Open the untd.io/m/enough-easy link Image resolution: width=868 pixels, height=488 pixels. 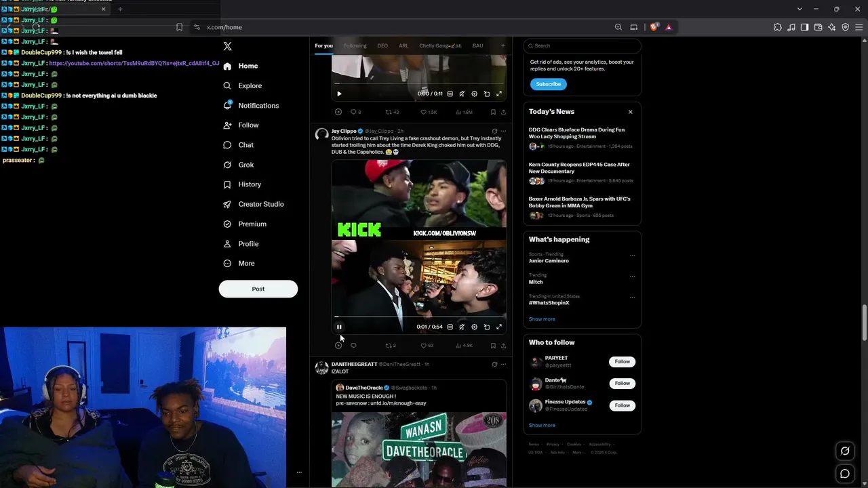click(398, 403)
